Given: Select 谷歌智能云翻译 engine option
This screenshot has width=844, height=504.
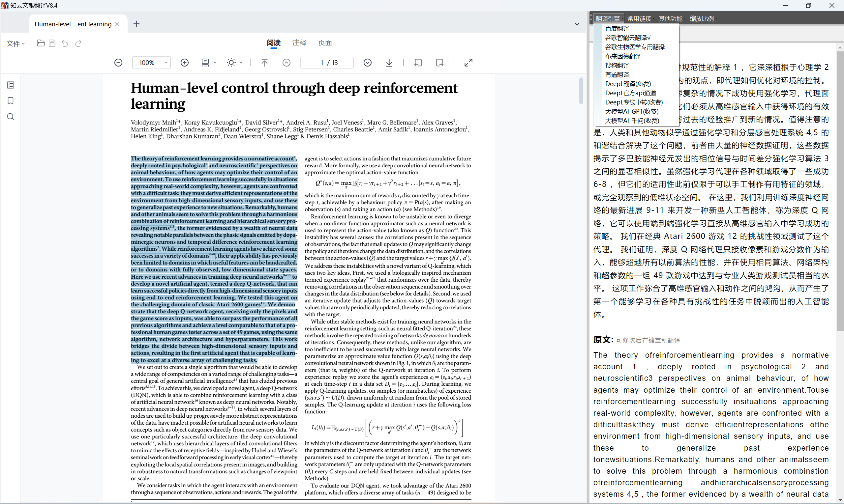Looking at the screenshot, I should [x=627, y=38].
